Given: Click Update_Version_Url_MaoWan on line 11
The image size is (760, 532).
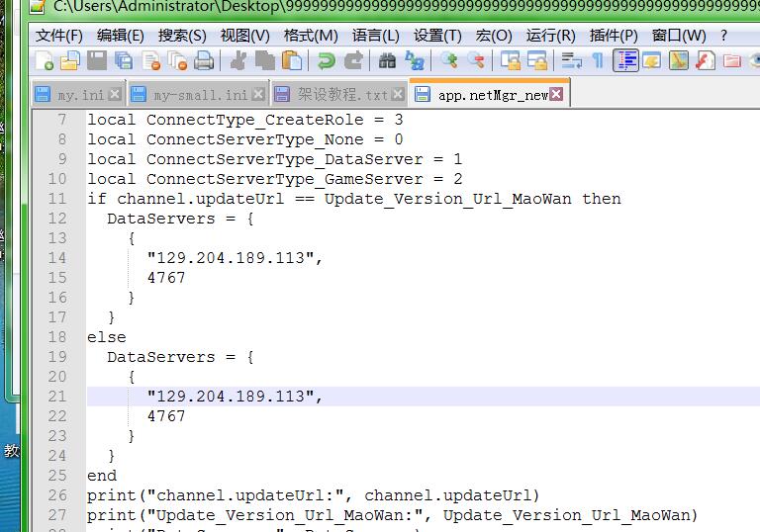Looking at the screenshot, I should click(x=448, y=199).
